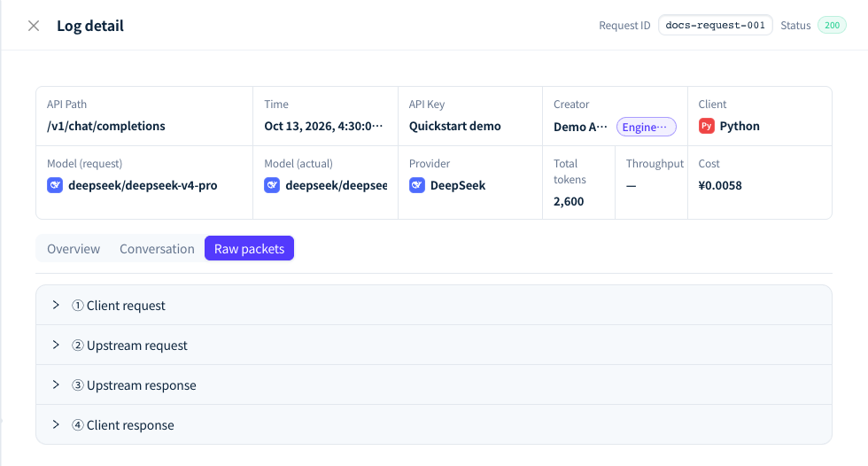
Task: Click the ④ Client response row label
Action: click(x=123, y=425)
